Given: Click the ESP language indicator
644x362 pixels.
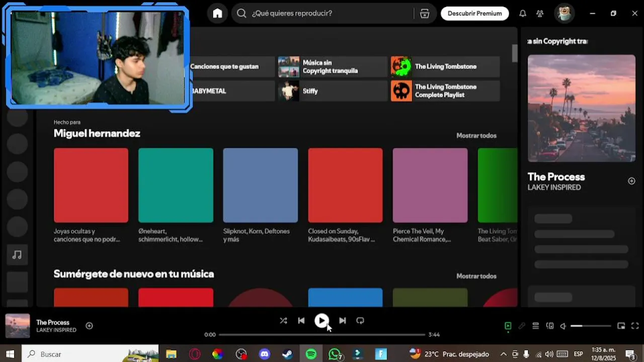Looking at the screenshot, I should (x=579, y=354).
